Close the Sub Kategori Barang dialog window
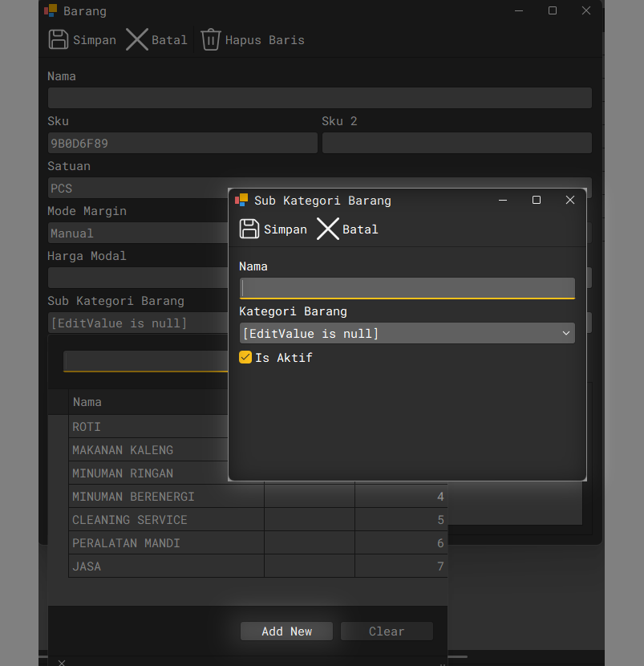The image size is (644, 666). pos(569,200)
